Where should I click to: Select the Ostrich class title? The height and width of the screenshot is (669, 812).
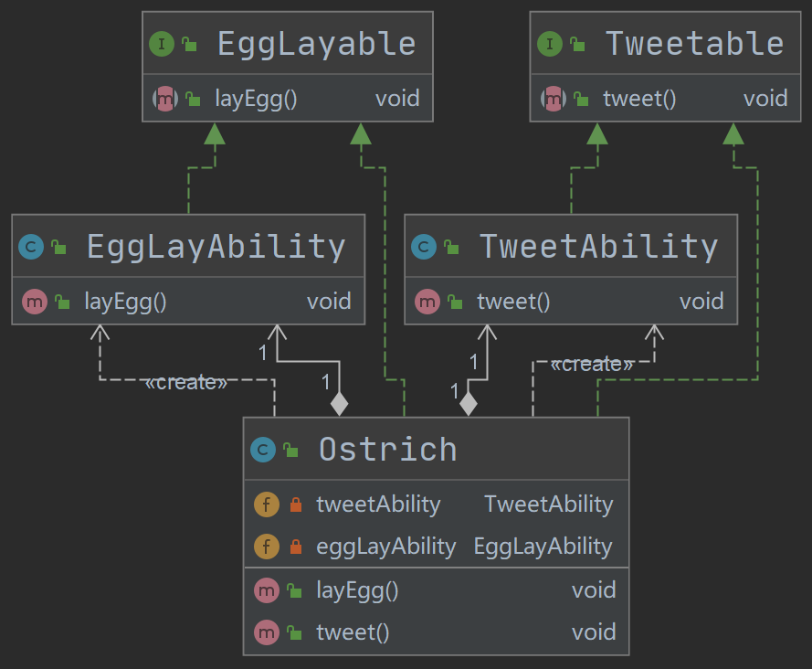[x=388, y=450]
